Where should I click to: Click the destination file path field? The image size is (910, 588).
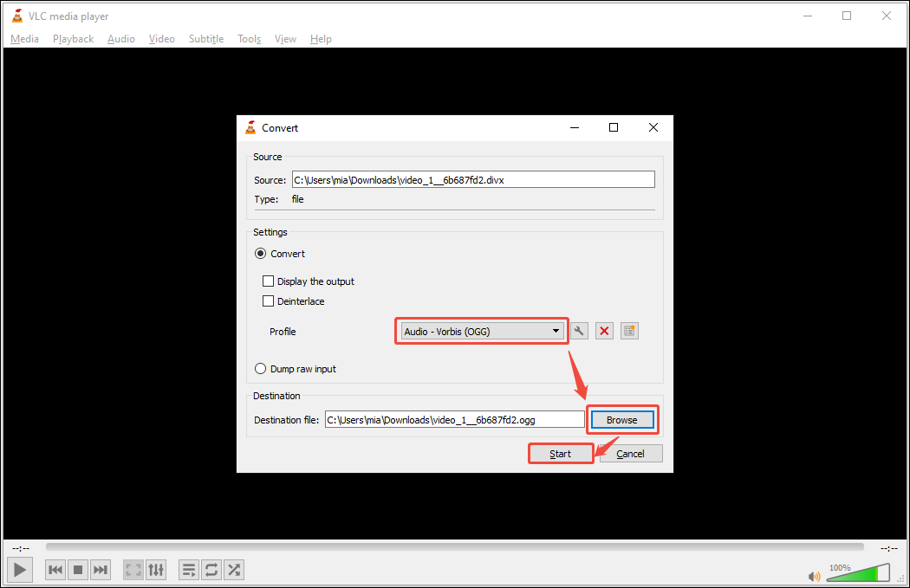click(454, 418)
